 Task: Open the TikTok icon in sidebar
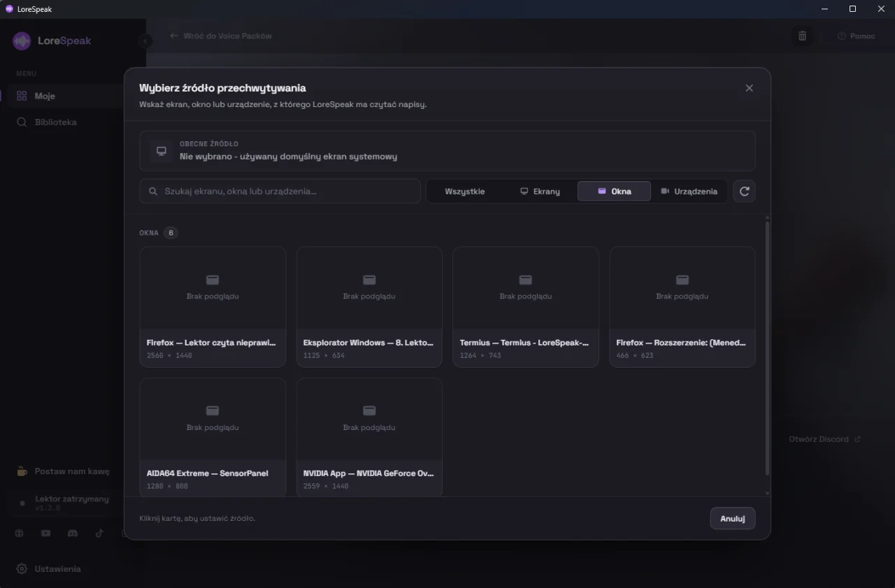point(99,533)
